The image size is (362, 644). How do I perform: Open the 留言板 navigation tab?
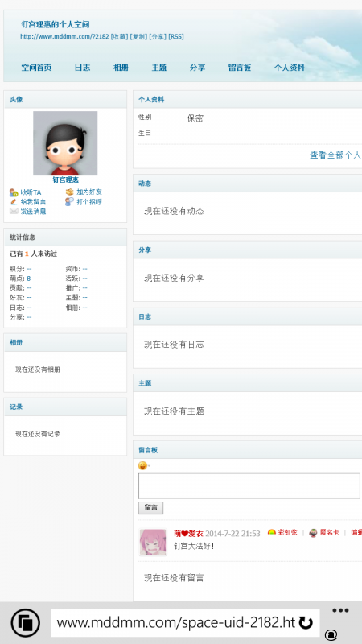(240, 68)
